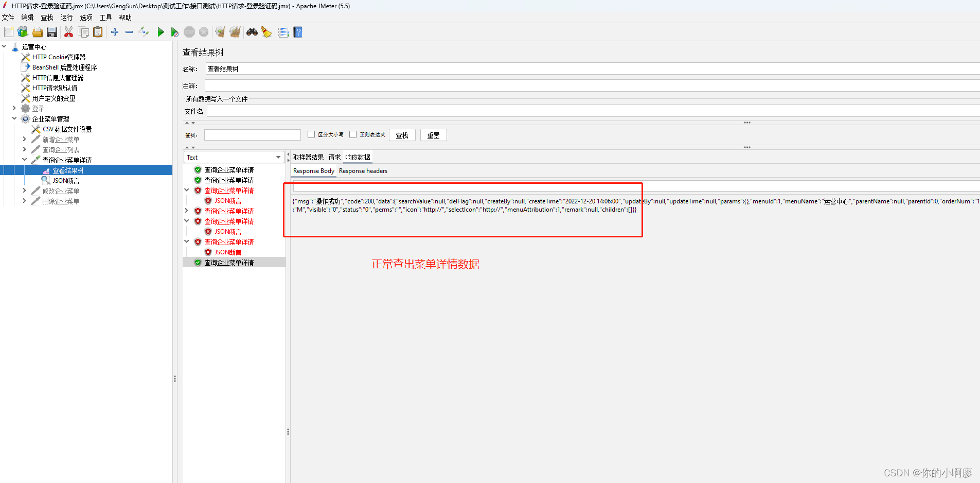Start test with no pauses icon
The image size is (980, 483).
175,32
